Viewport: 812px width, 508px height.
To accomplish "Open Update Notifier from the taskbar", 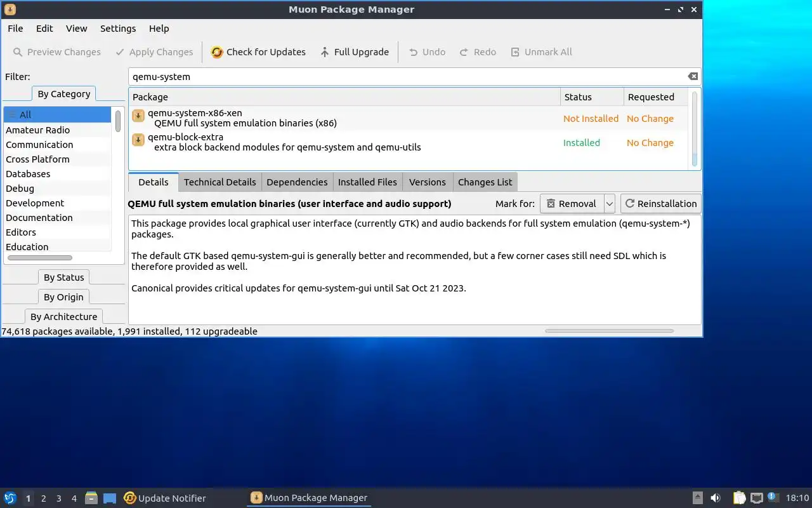I will click(x=165, y=498).
